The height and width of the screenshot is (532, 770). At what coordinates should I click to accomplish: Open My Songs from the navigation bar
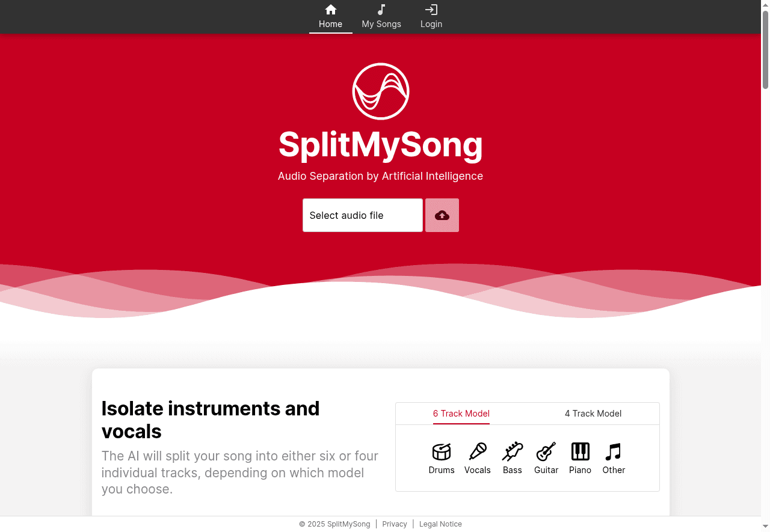point(381,16)
